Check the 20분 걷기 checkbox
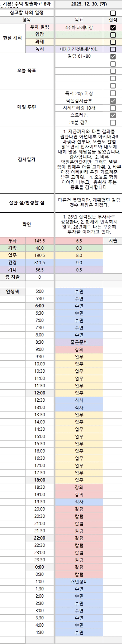 click(113, 123)
